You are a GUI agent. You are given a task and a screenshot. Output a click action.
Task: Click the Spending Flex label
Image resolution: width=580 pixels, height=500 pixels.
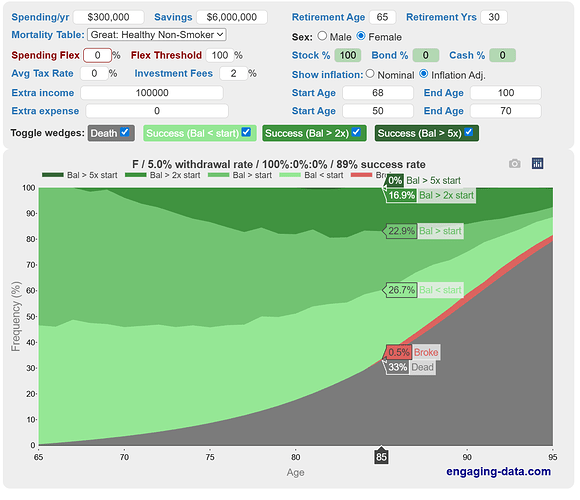[x=45, y=55]
